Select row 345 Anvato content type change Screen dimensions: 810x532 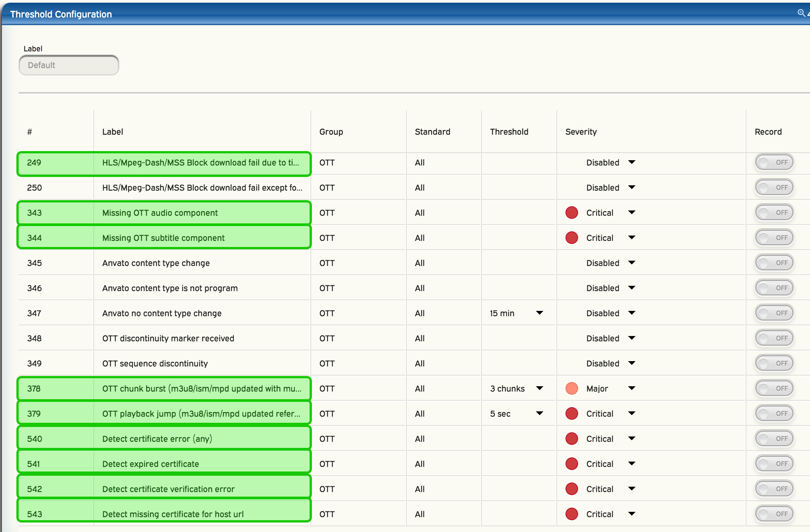click(x=156, y=263)
